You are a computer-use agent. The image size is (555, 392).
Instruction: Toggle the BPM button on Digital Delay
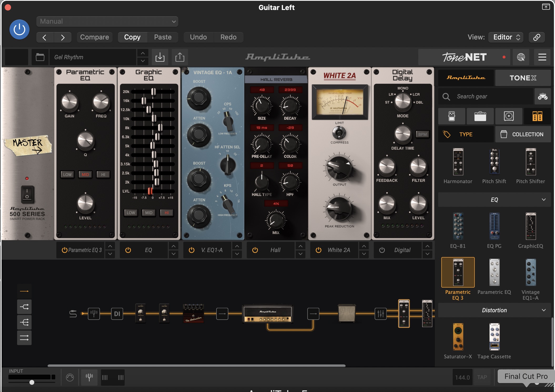[422, 134]
